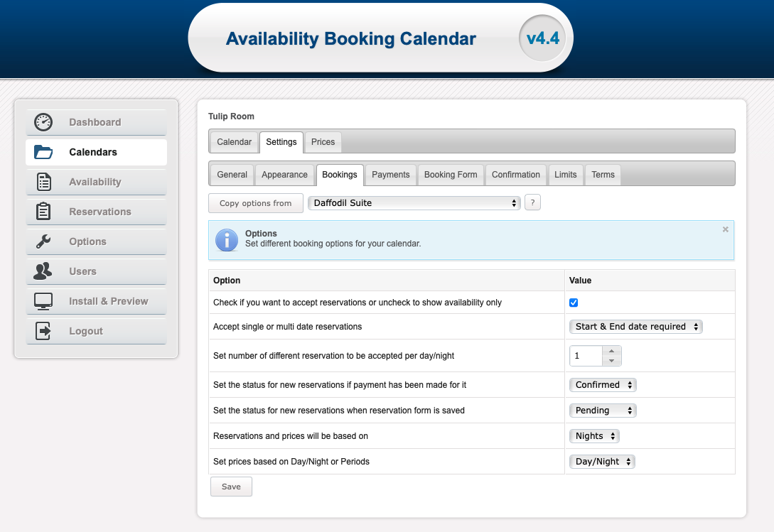Click the Install & Preview monitor icon
The height and width of the screenshot is (532, 774).
tap(43, 301)
